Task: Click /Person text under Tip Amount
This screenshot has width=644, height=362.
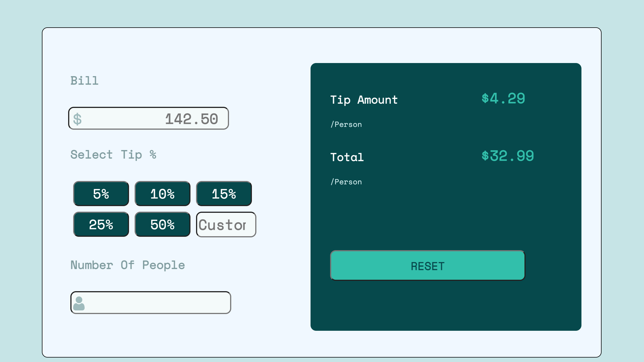Action: [x=346, y=124]
